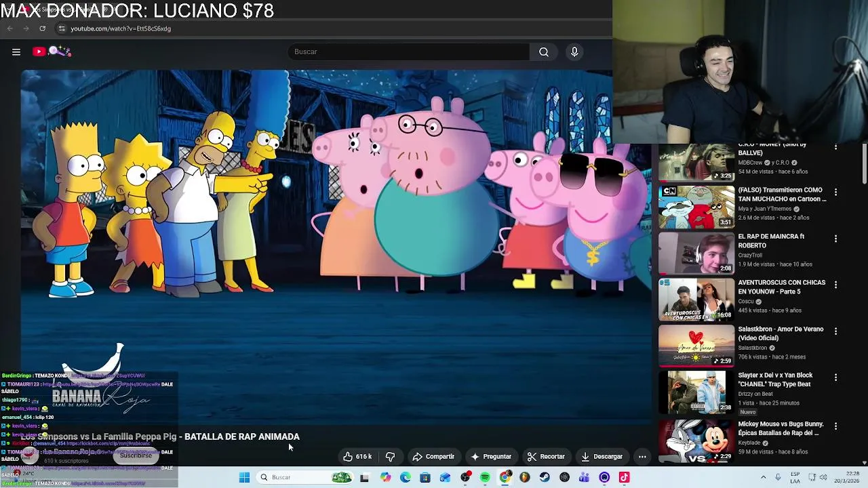Open Spotify from the taskbar
Viewport: 868px width, 488px height.
485,477
